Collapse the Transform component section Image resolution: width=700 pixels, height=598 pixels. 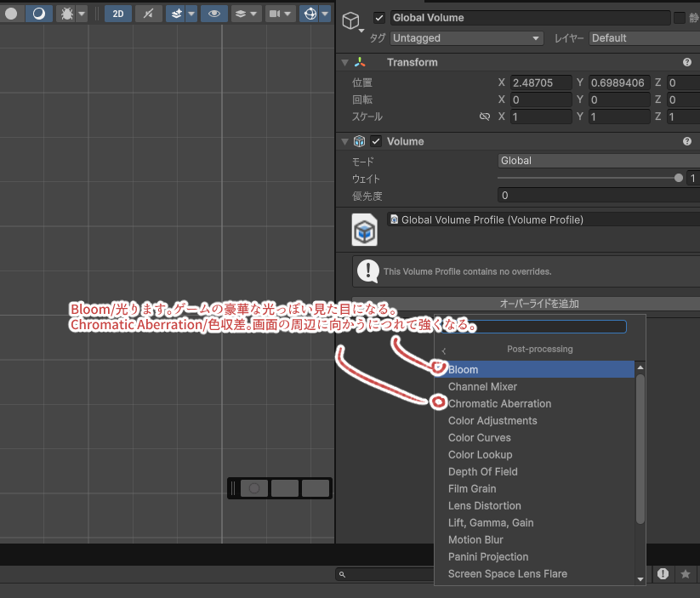344,63
